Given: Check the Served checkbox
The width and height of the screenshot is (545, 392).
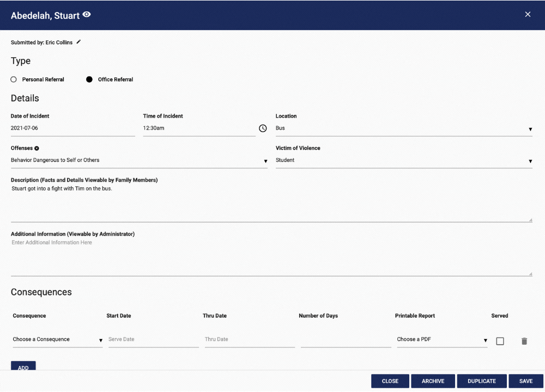Looking at the screenshot, I should 500,341.
